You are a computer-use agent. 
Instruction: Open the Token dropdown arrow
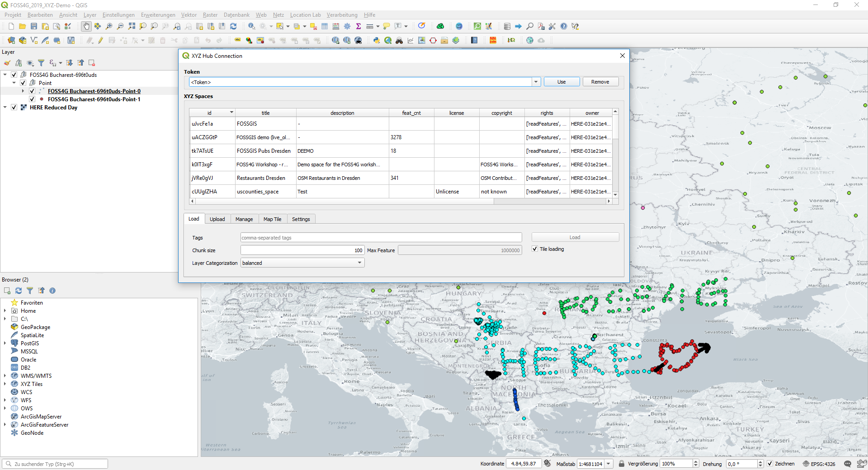[x=536, y=82]
